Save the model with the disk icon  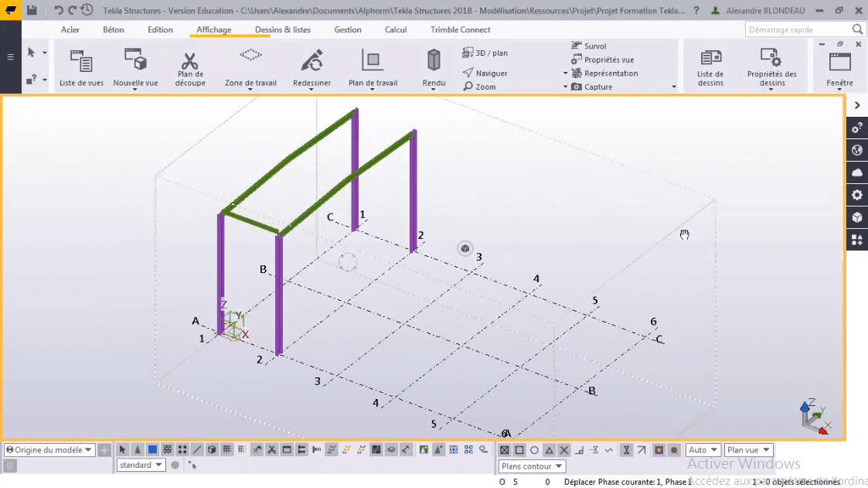[x=32, y=10]
